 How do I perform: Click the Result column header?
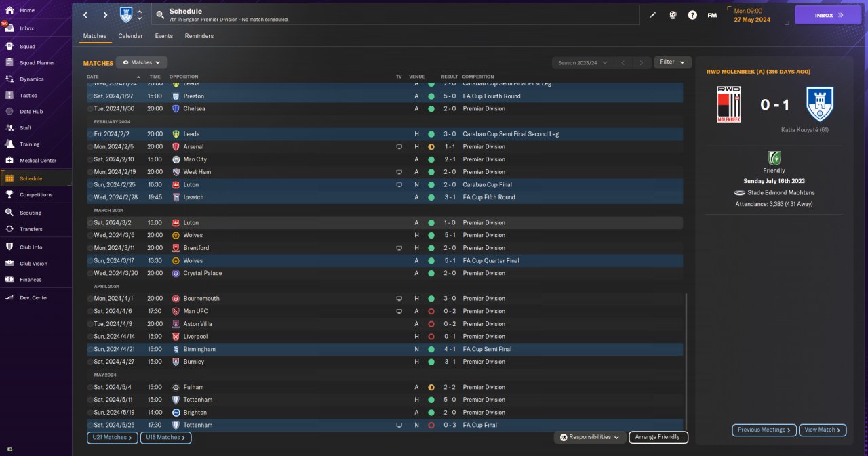pyautogui.click(x=449, y=77)
